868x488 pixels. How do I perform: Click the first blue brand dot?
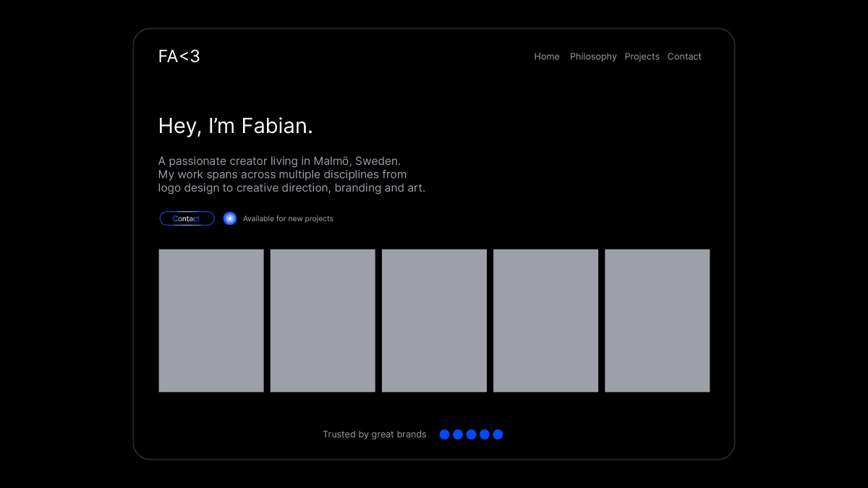[x=445, y=435]
